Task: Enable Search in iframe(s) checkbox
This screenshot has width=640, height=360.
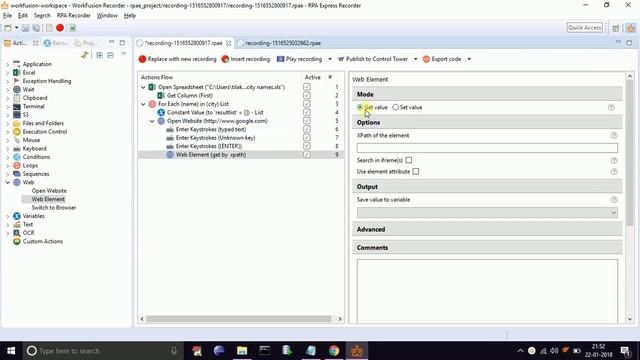Action: [409, 160]
